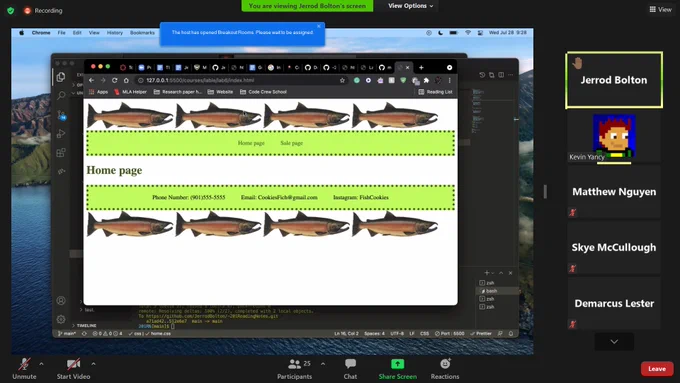The width and height of the screenshot is (680, 383).
Task: Add a new terminal with plus icon
Action: coord(487,273)
